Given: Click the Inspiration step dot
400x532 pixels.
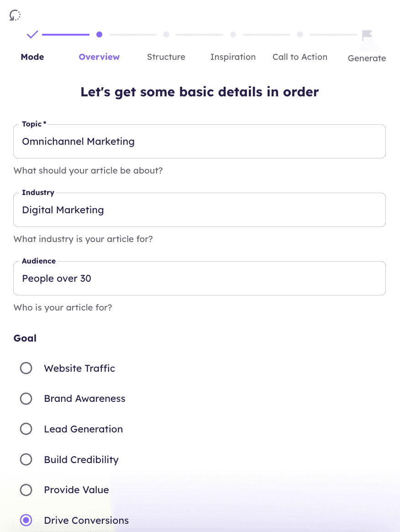Looking at the screenshot, I should click(x=233, y=34).
